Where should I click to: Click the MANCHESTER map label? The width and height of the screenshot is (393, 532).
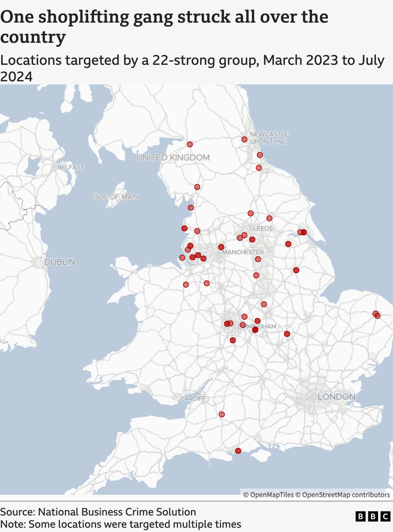243,252
